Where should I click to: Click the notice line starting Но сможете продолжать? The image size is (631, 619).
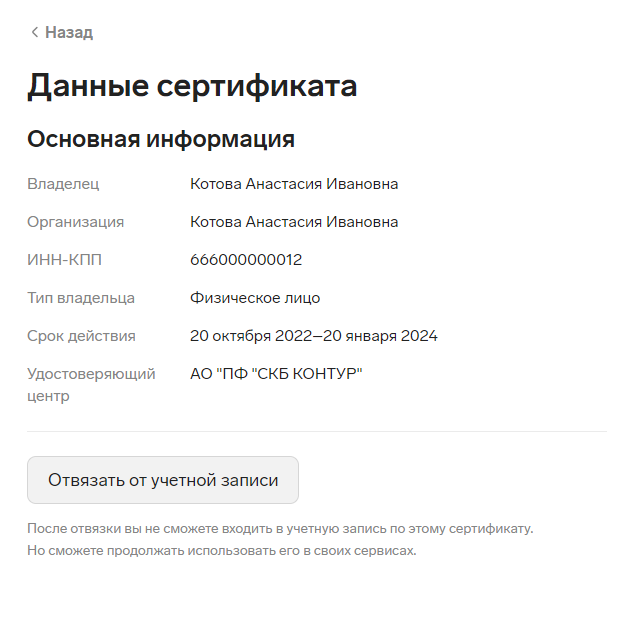tap(222, 550)
